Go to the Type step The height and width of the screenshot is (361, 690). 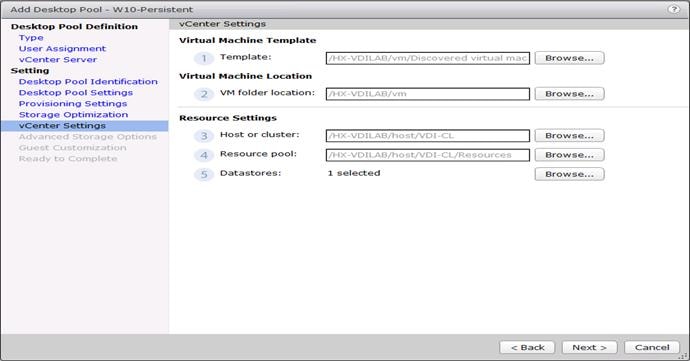click(x=31, y=38)
